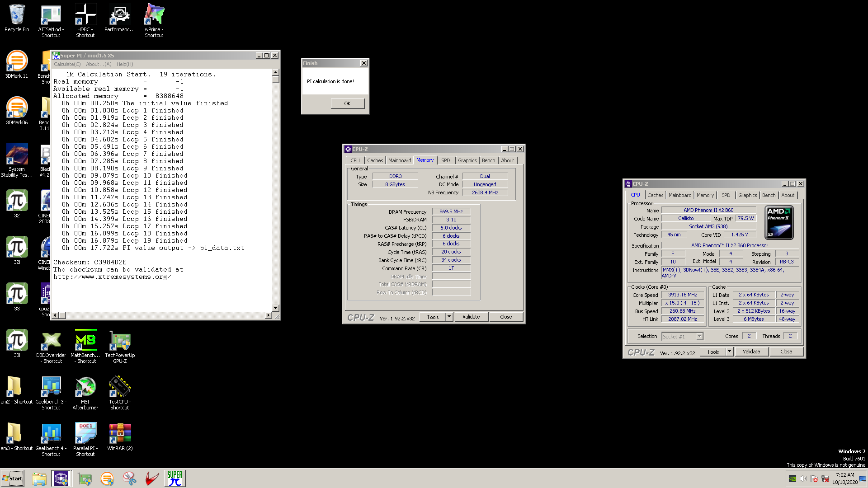Click Validate in right CPU-Z window
Image resolution: width=868 pixels, height=488 pixels.
coord(751,352)
